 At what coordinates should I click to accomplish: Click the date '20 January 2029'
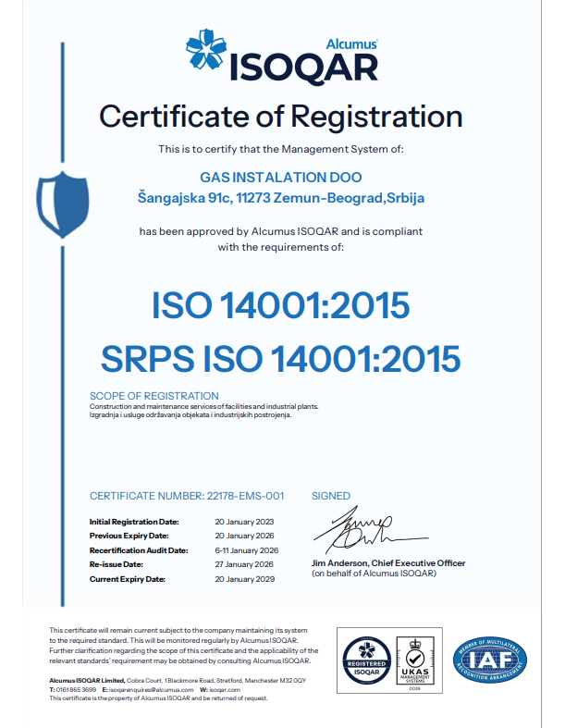(245, 579)
